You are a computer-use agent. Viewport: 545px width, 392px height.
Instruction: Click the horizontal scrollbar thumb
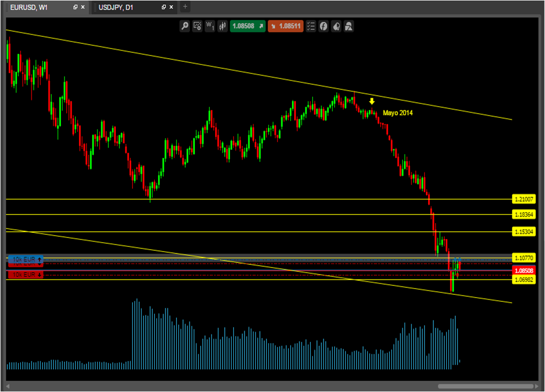point(486,386)
